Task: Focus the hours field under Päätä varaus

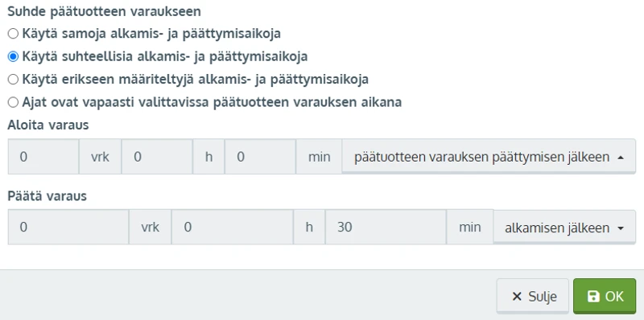Action: pos(233,228)
